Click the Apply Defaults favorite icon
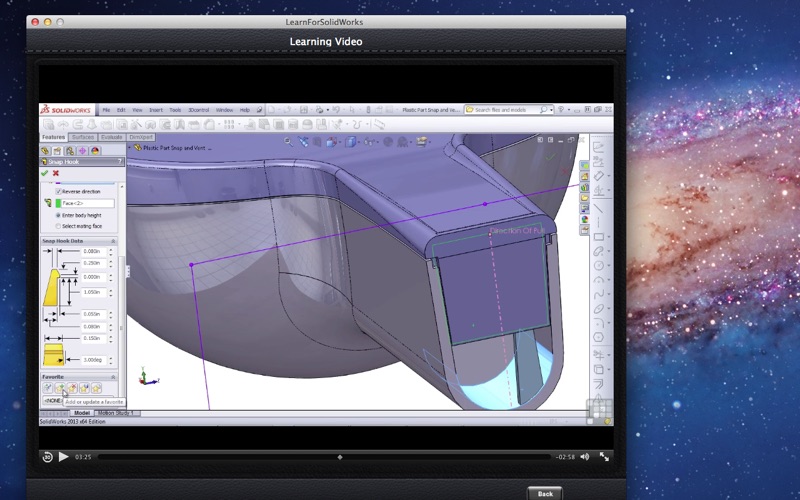 [48, 389]
